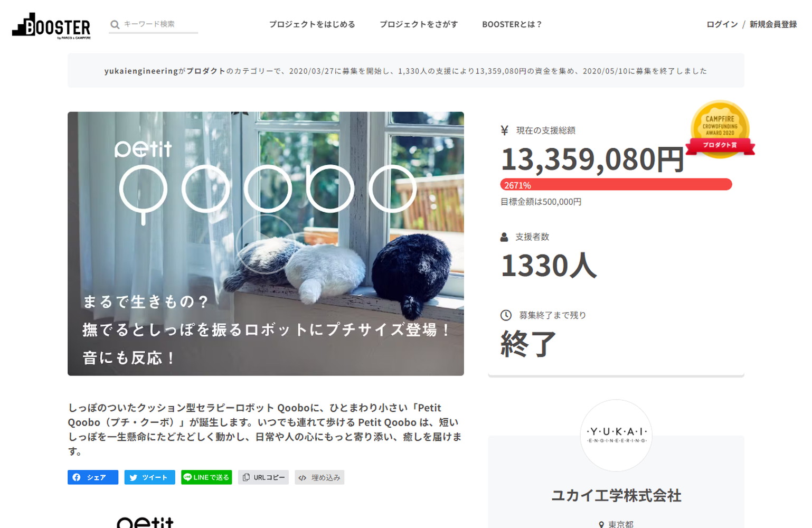Click the Facebook icon on シェア button
812x528 pixels.
coord(77,477)
